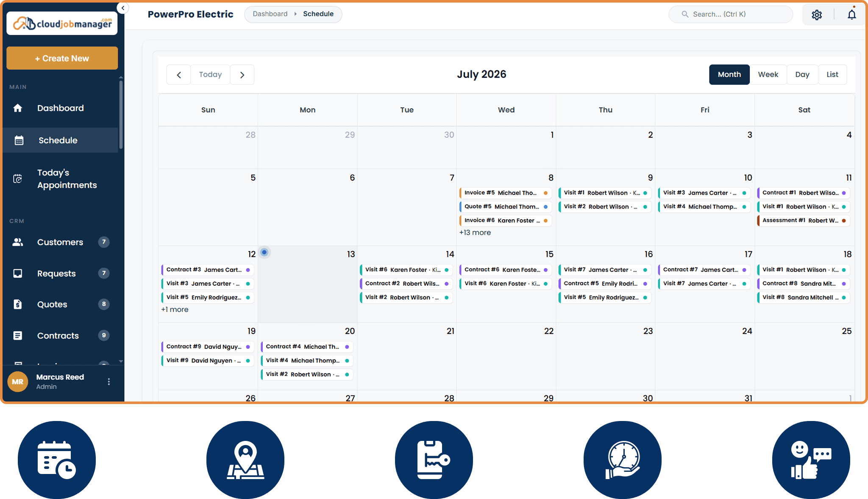Open Contract #3 James Carter on July 12
The image size is (868, 499).
[208, 270]
